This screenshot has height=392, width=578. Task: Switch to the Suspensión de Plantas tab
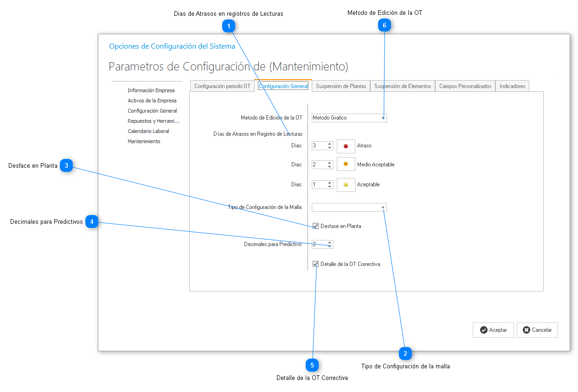341,86
